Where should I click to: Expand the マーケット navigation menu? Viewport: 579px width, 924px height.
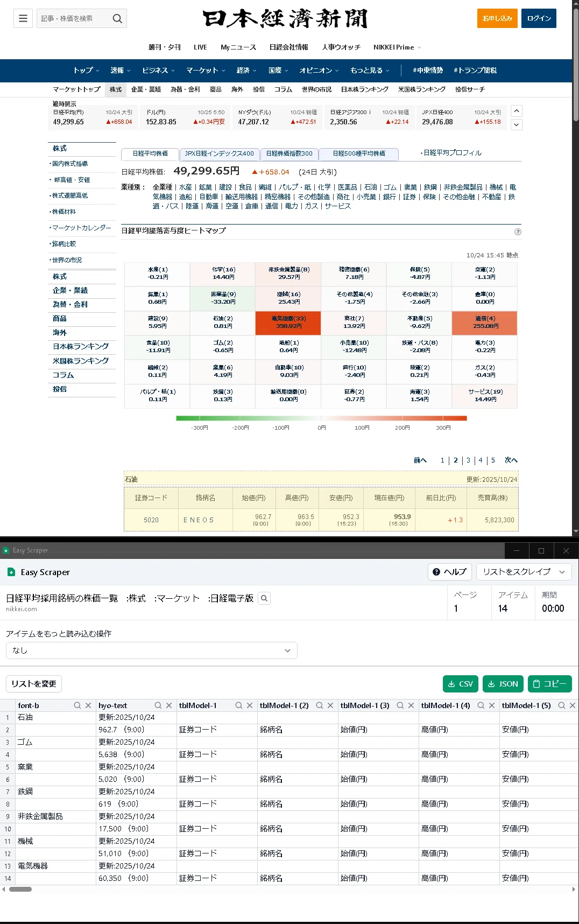coord(206,71)
